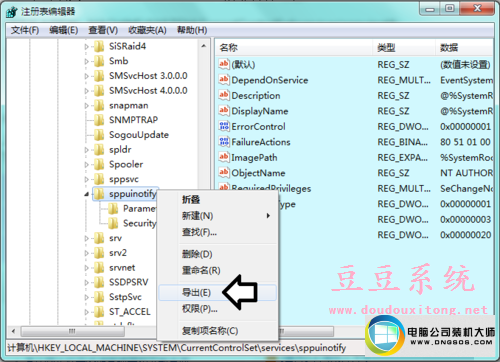Choose 复制项名称(C) in the context menu
Image resolution: width=500 pixels, height=362 pixels.
click(217, 331)
